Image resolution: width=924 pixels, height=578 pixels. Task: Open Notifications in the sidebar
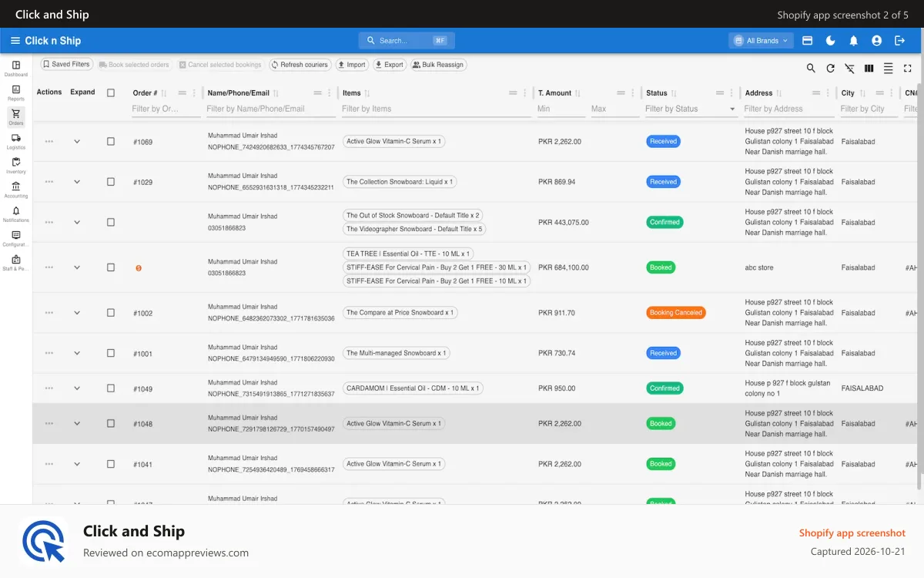point(16,214)
